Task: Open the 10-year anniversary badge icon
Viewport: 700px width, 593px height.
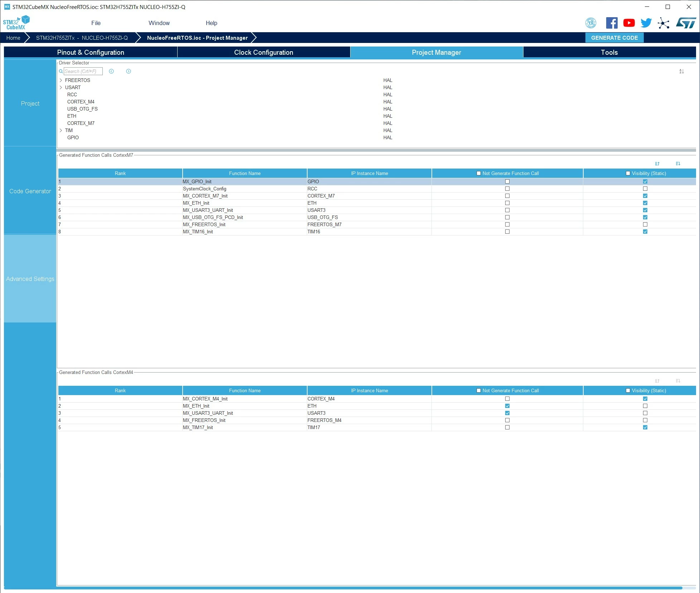Action: tap(591, 23)
